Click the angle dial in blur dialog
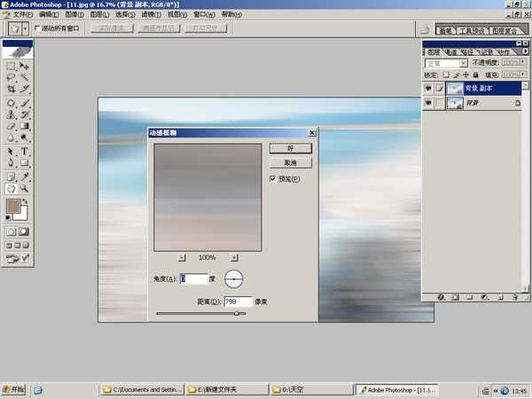Screen dimensions: 532x399 tap(234, 278)
